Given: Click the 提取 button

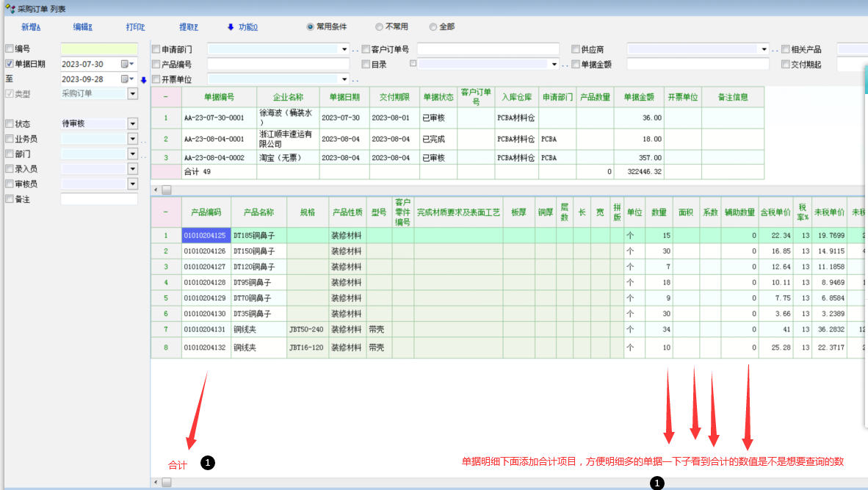Looking at the screenshot, I should pos(189,27).
